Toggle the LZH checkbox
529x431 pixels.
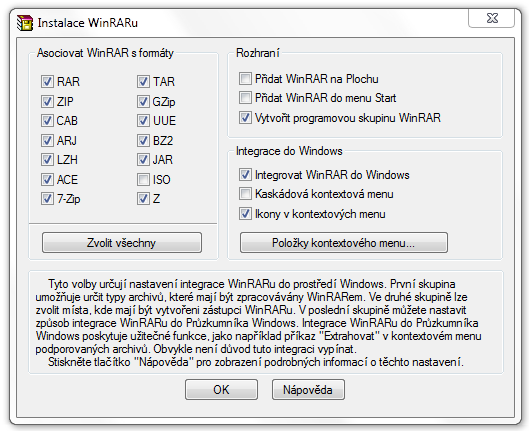[47, 160]
